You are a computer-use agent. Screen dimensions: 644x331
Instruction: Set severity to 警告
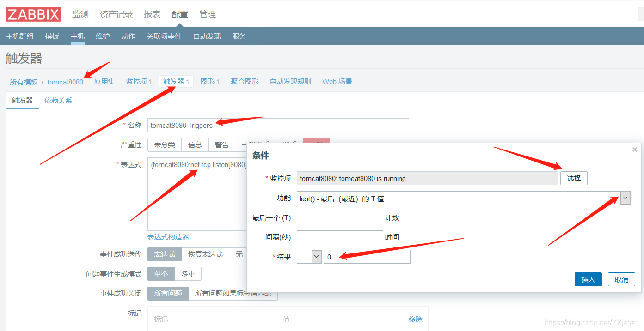(x=222, y=145)
